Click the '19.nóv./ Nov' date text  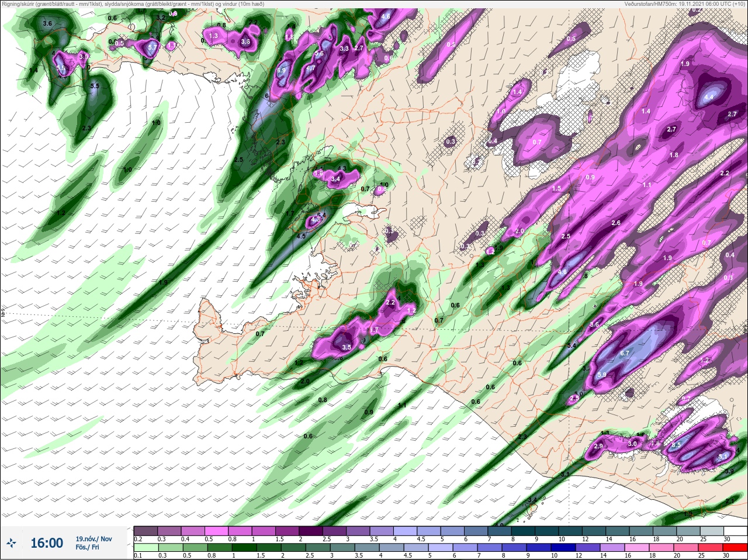coord(93,539)
